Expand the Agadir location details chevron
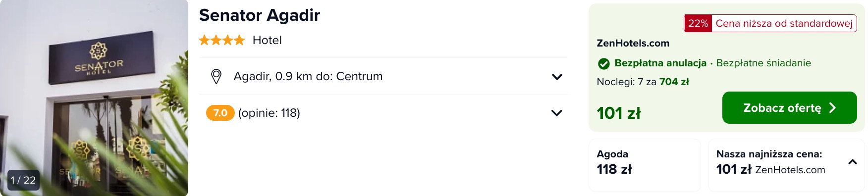Viewport: 868px width, 196px height. point(557,77)
